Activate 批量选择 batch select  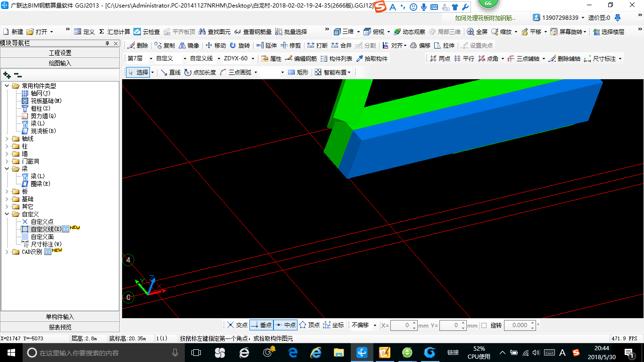(x=291, y=32)
